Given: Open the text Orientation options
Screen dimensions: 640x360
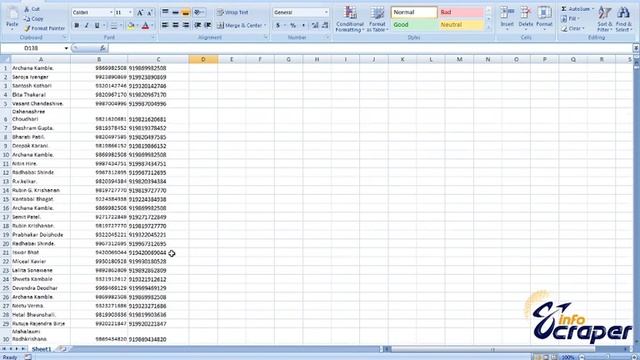Looking at the screenshot, I should [199, 12].
